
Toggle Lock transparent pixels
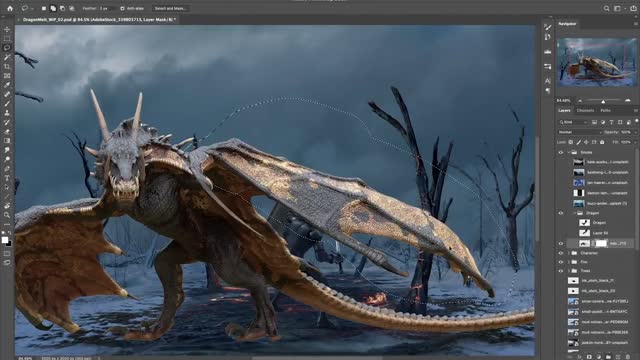pyautogui.click(x=571, y=142)
